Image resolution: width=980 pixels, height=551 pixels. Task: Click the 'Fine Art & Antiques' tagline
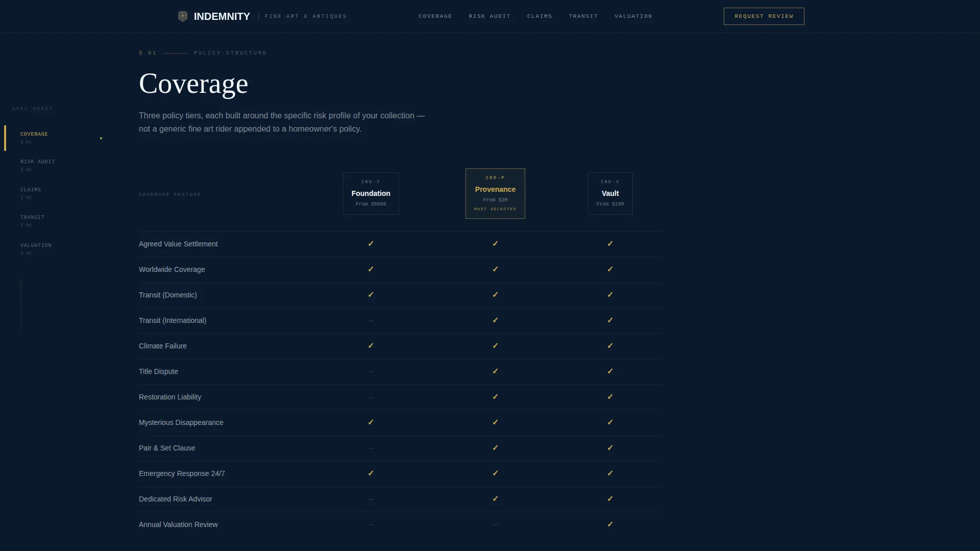(306, 16)
